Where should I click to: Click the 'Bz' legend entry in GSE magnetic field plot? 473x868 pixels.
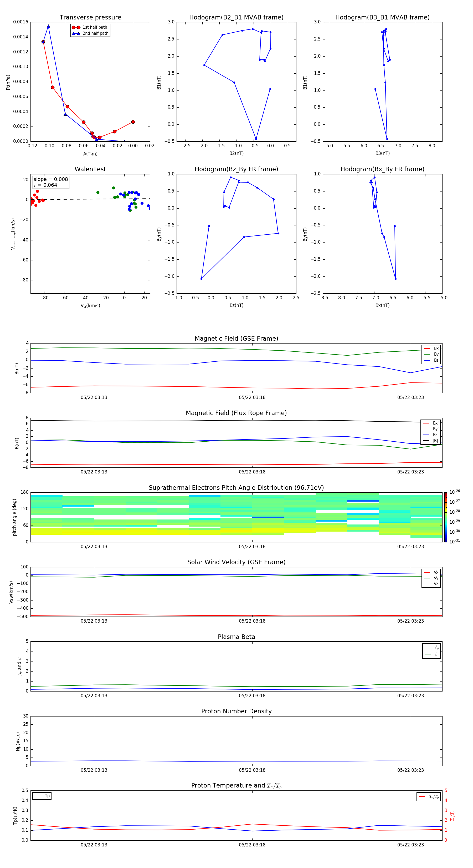coord(431,360)
